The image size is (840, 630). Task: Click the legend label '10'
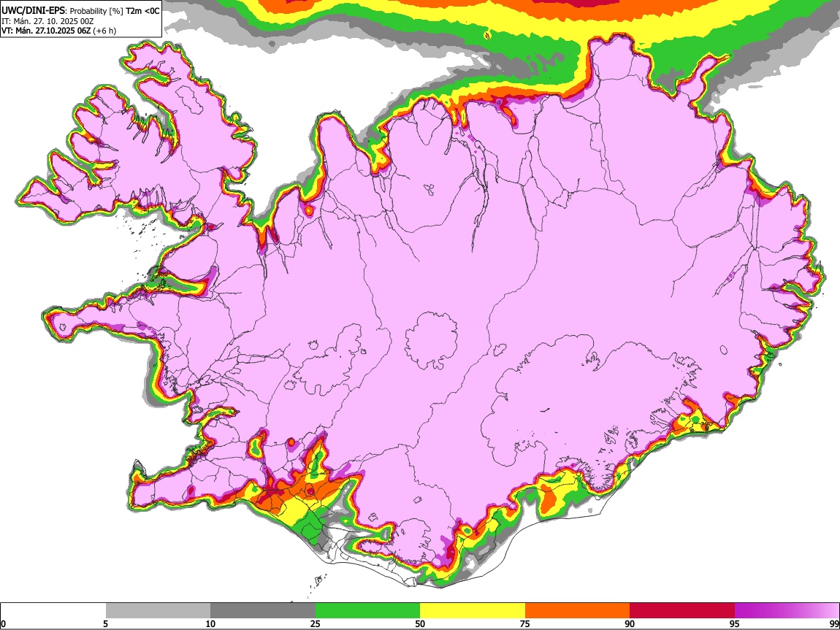click(x=210, y=624)
